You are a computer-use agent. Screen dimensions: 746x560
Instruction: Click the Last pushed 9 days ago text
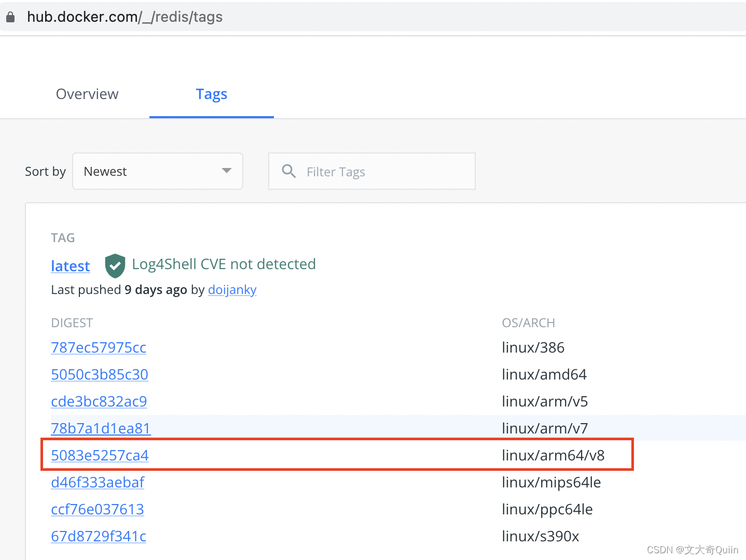coord(119,289)
